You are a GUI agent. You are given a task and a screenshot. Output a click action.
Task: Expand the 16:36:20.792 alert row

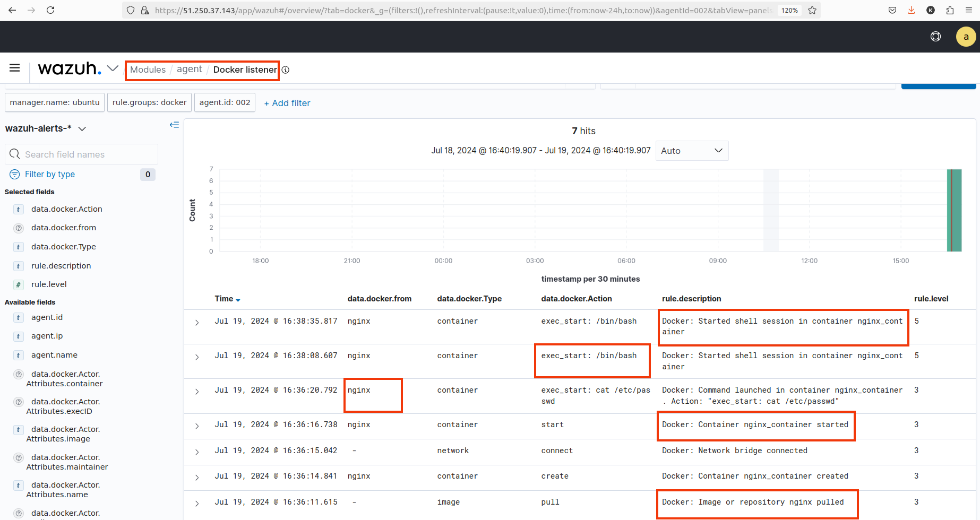coord(197,392)
